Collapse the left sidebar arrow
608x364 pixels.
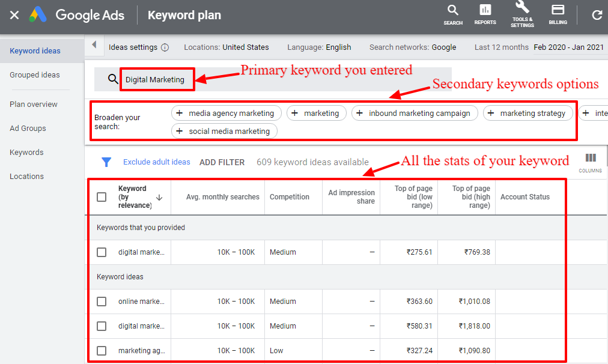pos(94,45)
